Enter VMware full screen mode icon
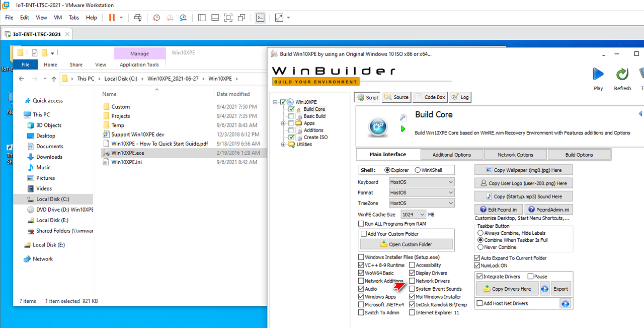Screen dimensions: 644x328 point(228,17)
